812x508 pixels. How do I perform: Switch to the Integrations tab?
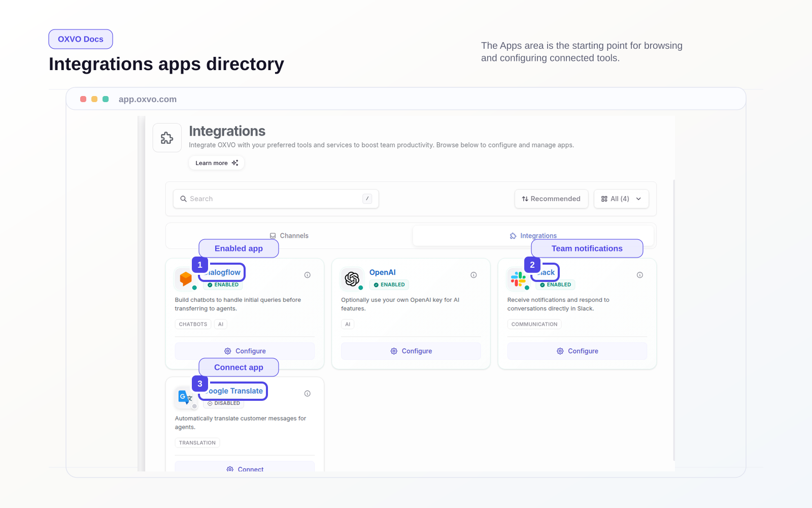(x=533, y=236)
